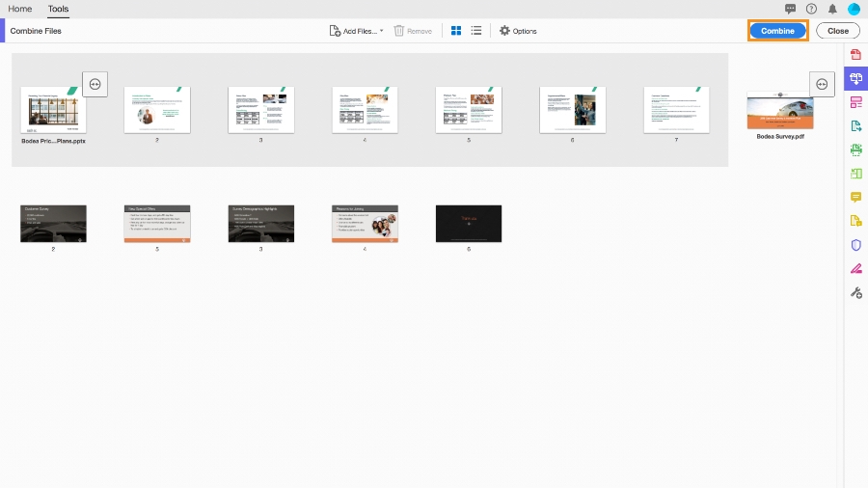The width and height of the screenshot is (868, 488).
Task: Open the Protect shield tool icon
Action: pyautogui.click(x=855, y=245)
